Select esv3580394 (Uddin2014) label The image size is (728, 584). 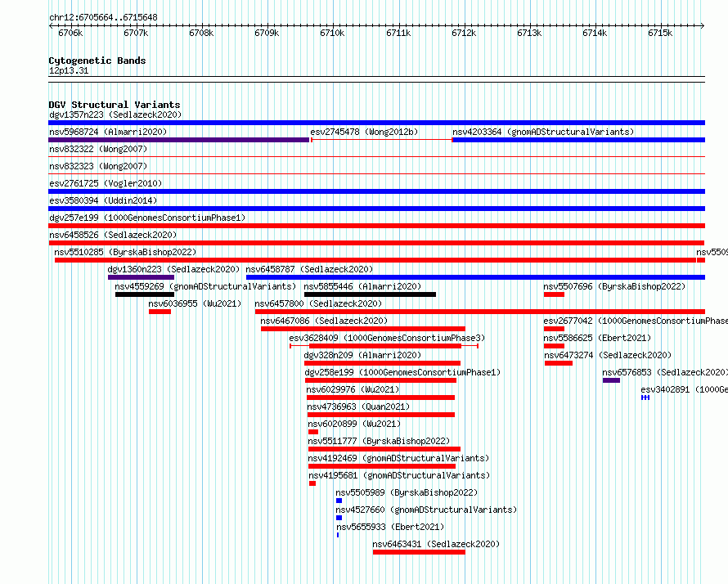coord(103,200)
